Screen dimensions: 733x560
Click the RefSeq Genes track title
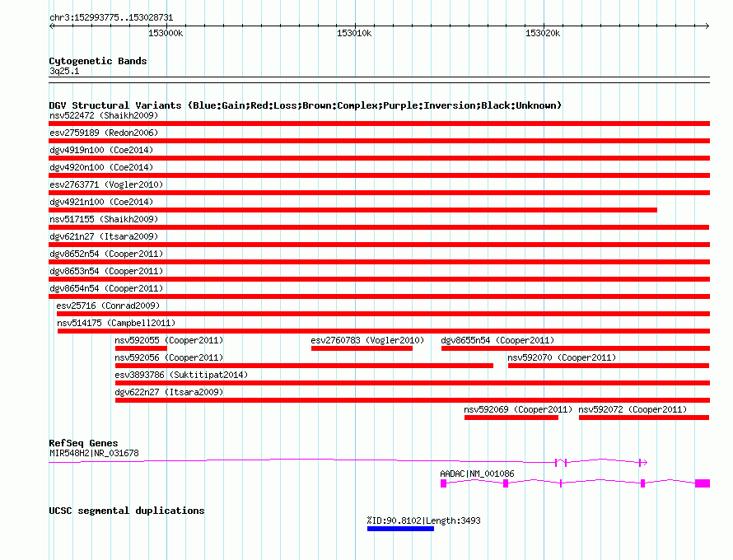point(84,443)
